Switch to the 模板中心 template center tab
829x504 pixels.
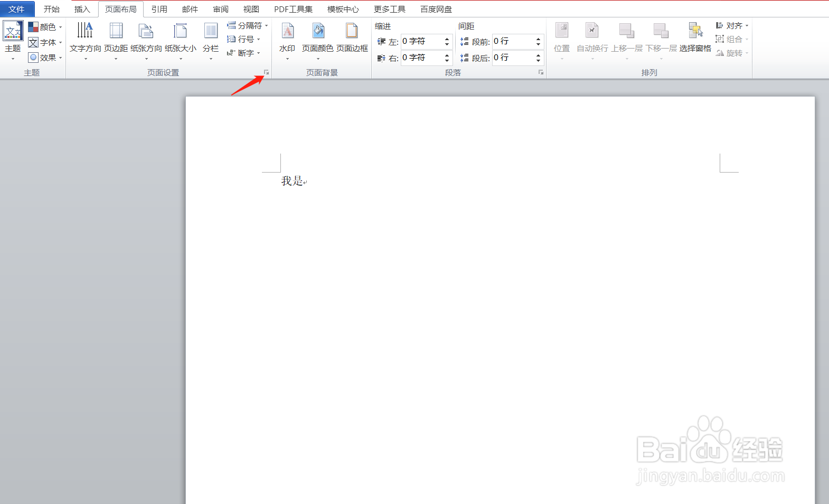(x=343, y=9)
